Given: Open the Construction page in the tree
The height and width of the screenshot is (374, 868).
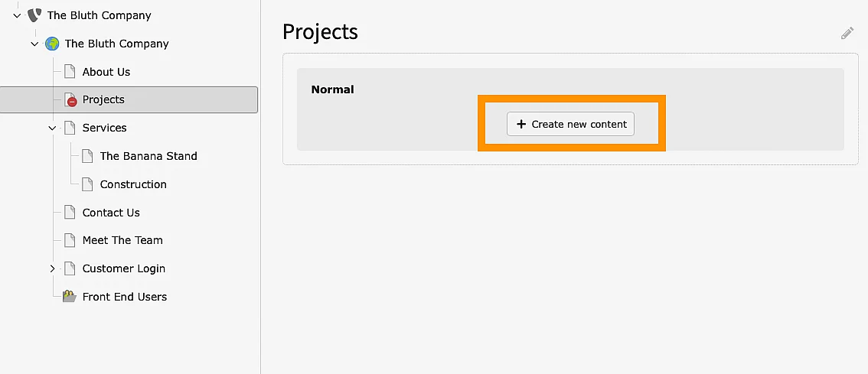Looking at the screenshot, I should pyautogui.click(x=133, y=184).
